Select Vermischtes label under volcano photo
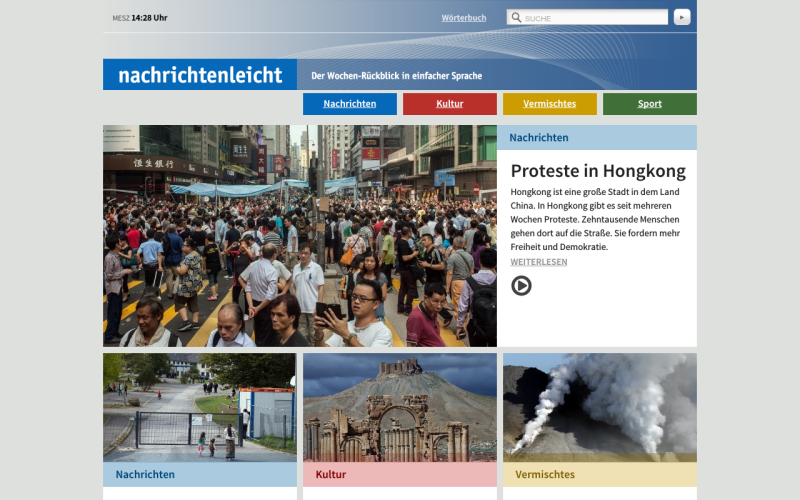800x500 pixels. coord(545,474)
